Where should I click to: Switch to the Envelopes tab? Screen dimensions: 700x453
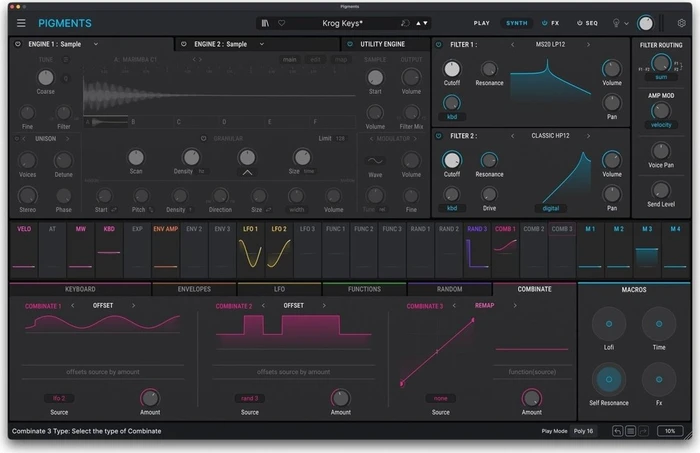(x=194, y=289)
